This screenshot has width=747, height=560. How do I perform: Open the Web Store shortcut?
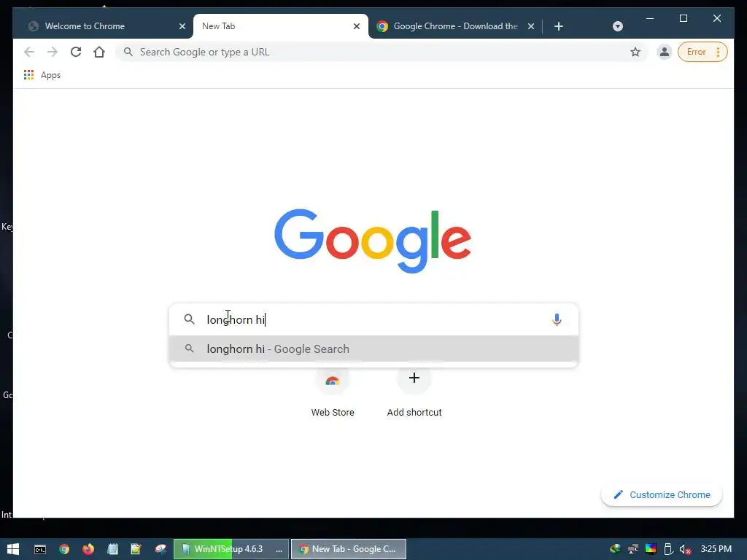pyautogui.click(x=333, y=391)
